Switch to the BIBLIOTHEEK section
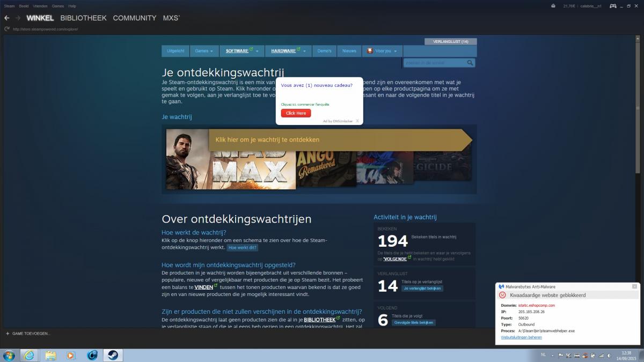 pyautogui.click(x=83, y=18)
